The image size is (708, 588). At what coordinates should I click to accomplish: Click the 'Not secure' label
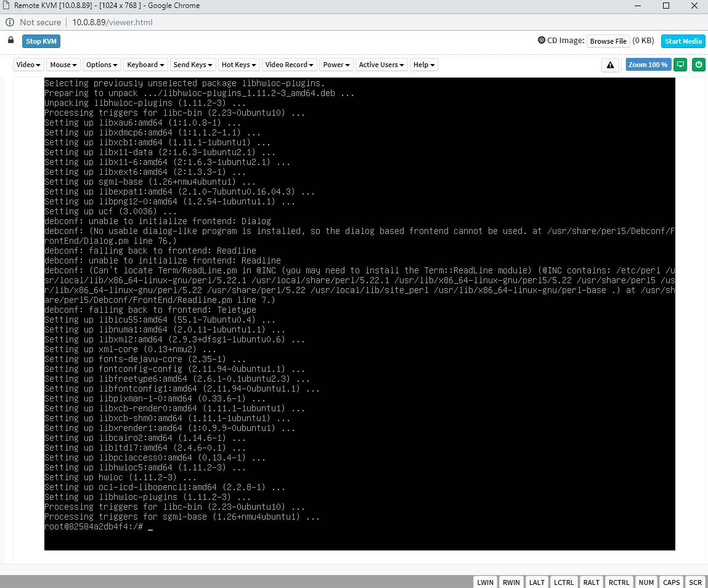coord(40,22)
